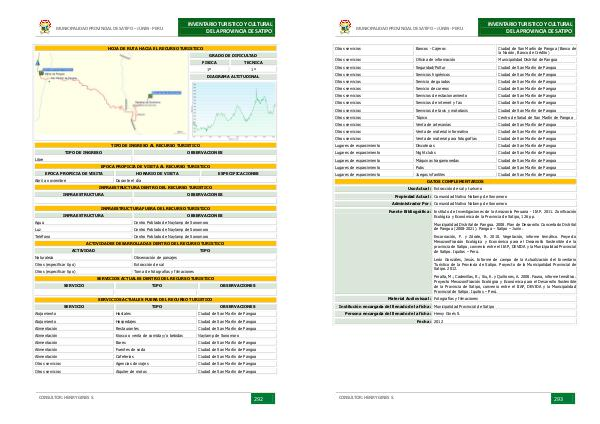Image resolution: width=600 pixels, height=424 pixels.
Task: Click the 'Propiedad Actual:' label
Action: tap(412, 196)
